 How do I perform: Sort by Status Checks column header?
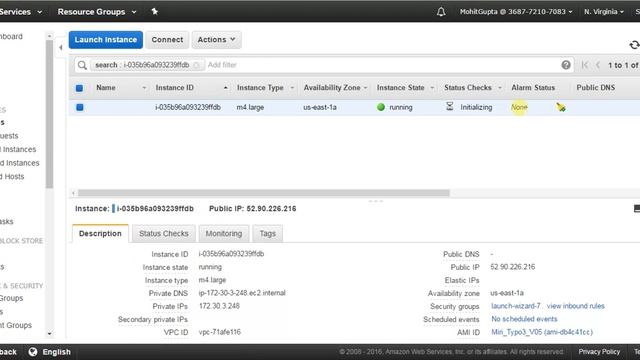[468, 88]
